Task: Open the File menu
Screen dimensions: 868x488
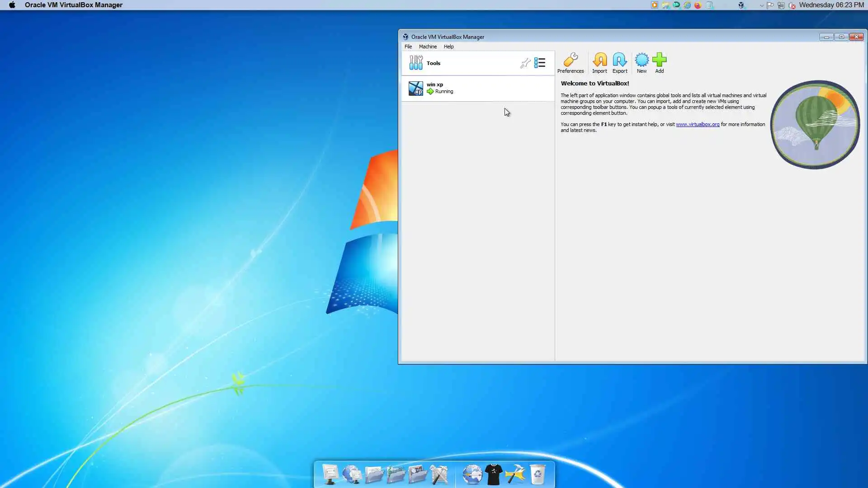Action: pos(408,47)
